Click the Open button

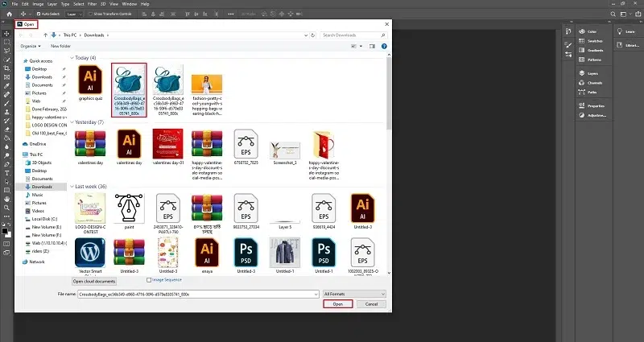[x=337, y=304]
